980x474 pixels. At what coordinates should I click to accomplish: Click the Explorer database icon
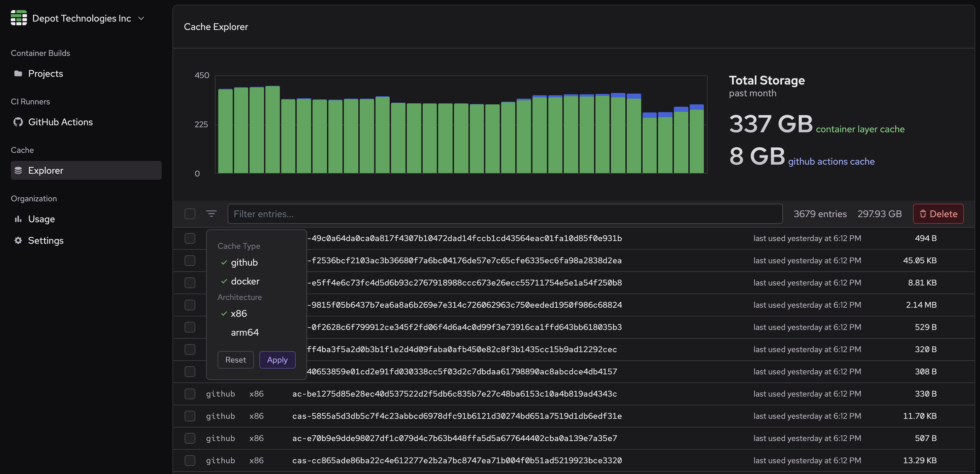pos(18,170)
